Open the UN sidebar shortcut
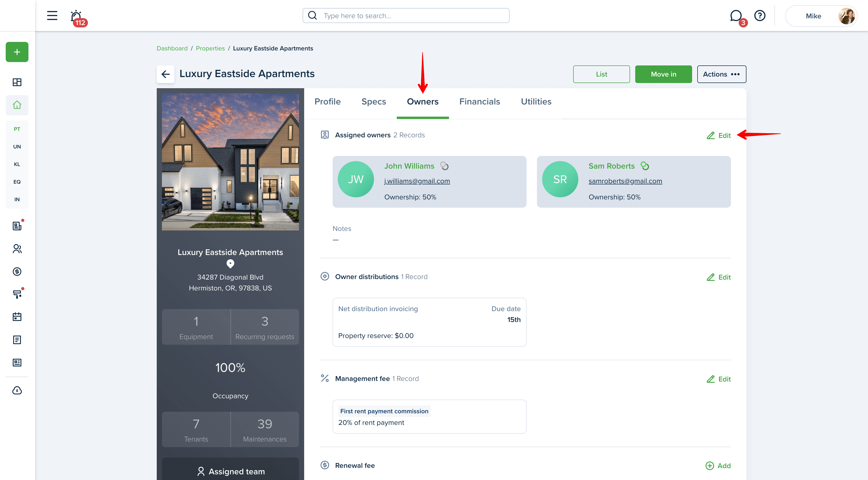This screenshot has width=868, height=480. coord(17,147)
